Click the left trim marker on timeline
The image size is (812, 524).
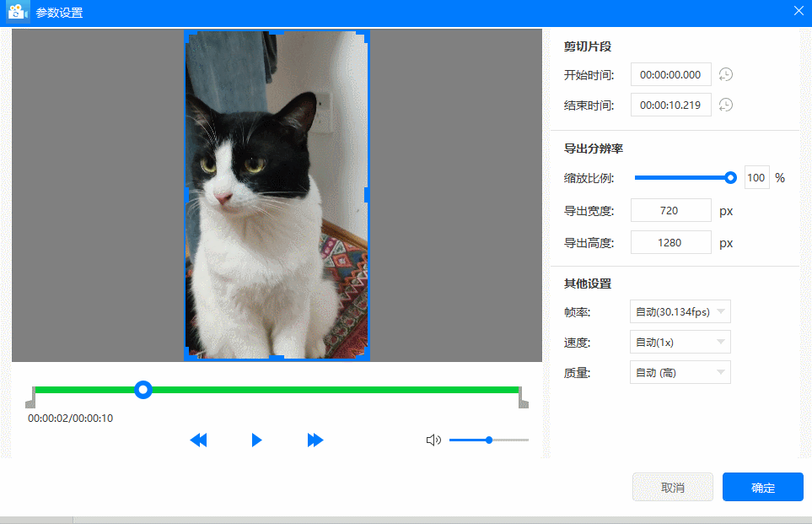click(30, 397)
